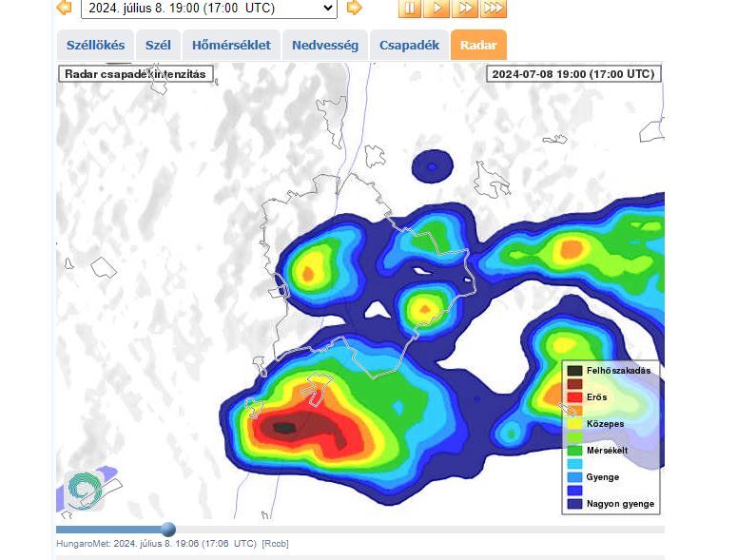
Task: Play the animation at fastest speed
Action: (493, 9)
